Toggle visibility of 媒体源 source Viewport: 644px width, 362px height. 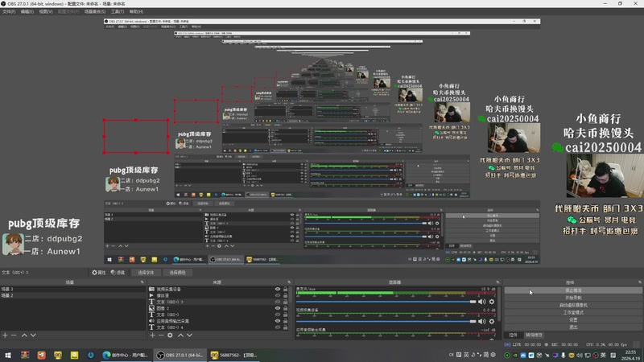pyautogui.click(x=278, y=295)
